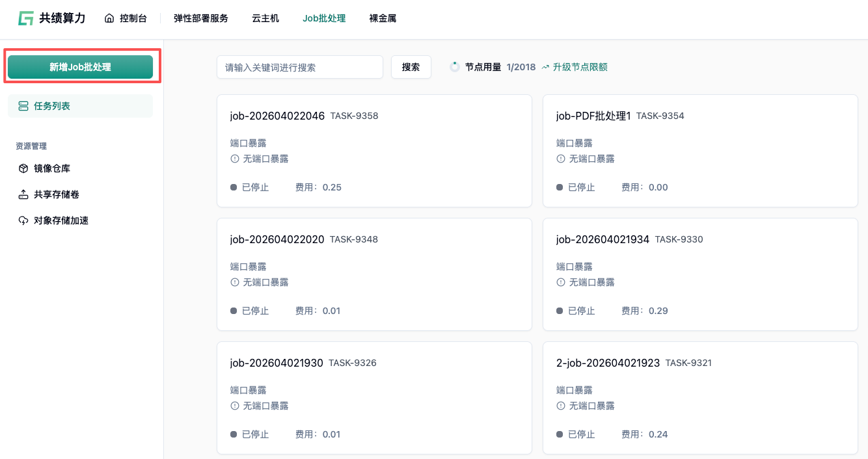Click the home icon beside 控制台
This screenshot has height=459, width=868.
(109, 18)
